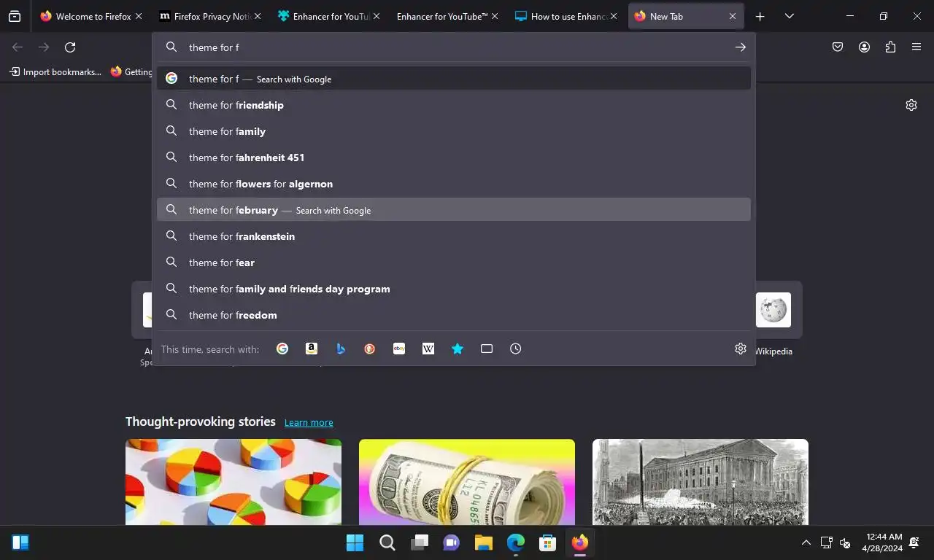This screenshot has width=934, height=560.
Task: Launch Microsoft Edge from taskbar
Action: point(516,542)
